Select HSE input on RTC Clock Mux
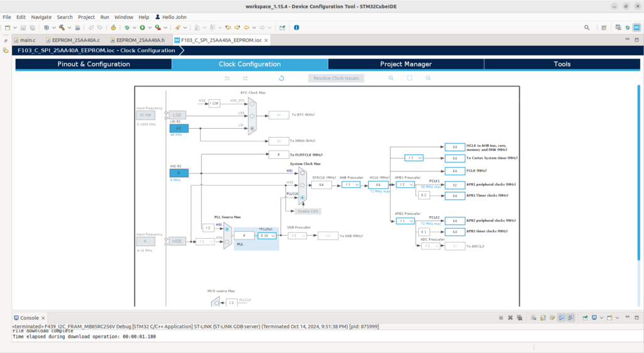This screenshot has width=644, height=353. coord(252,104)
